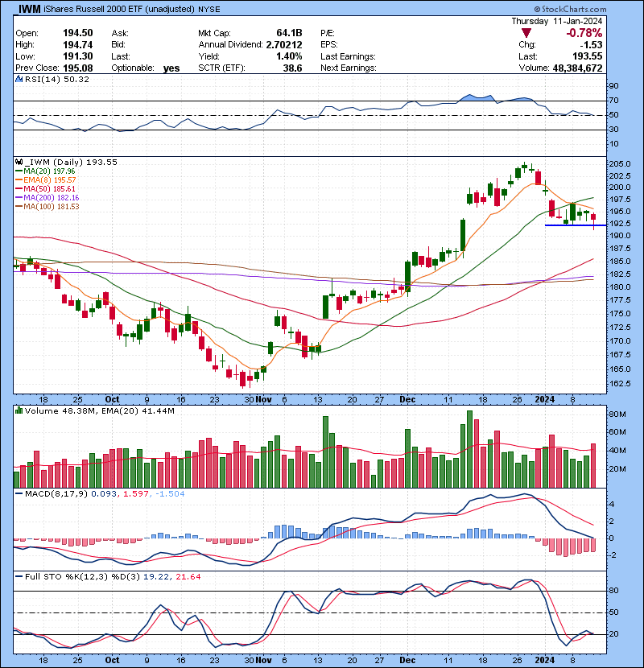Click the Volume 48.38M, EMA(20) 41.44M label

(99, 410)
